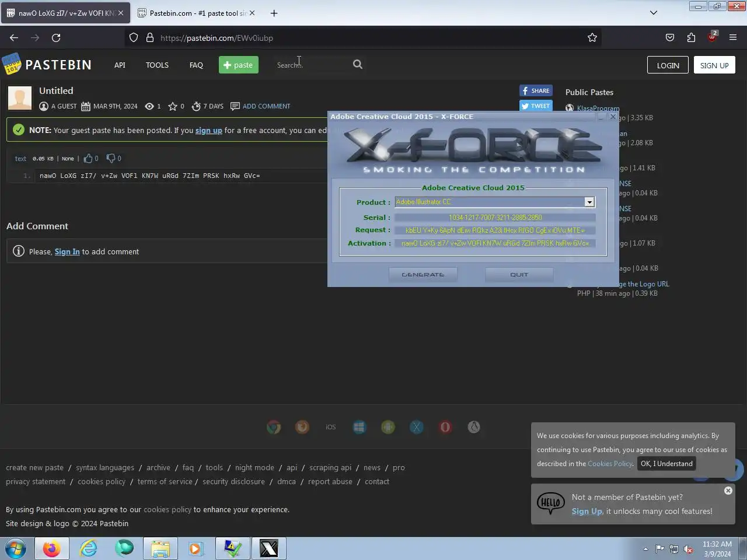Screen dimensions: 747x560
Task: Open the archive footer link
Action: pyautogui.click(x=158, y=467)
